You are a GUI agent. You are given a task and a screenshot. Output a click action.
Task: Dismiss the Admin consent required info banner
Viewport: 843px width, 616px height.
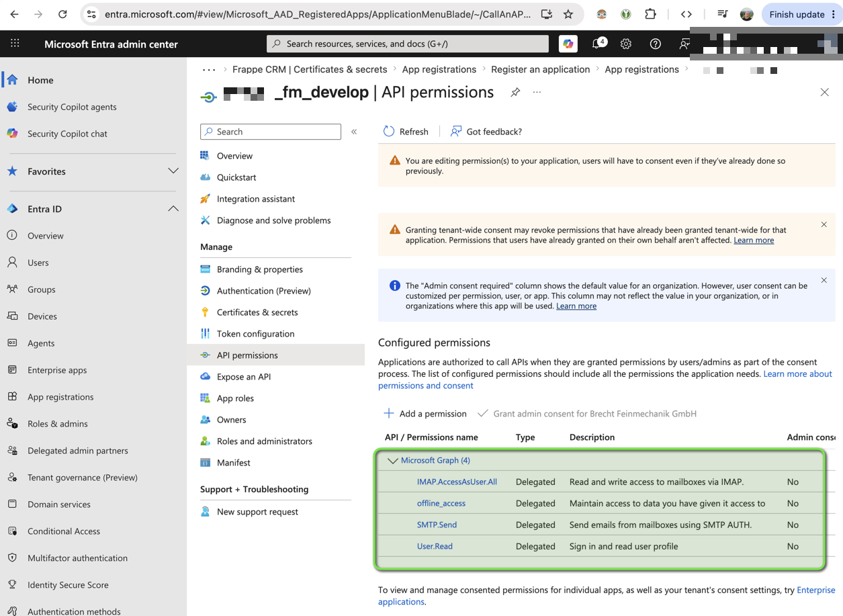click(824, 280)
